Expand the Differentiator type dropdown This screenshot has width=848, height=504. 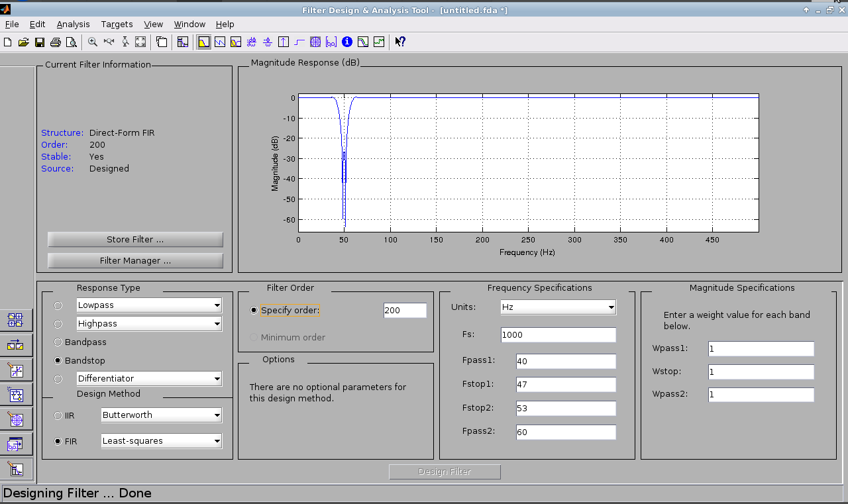click(149, 379)
